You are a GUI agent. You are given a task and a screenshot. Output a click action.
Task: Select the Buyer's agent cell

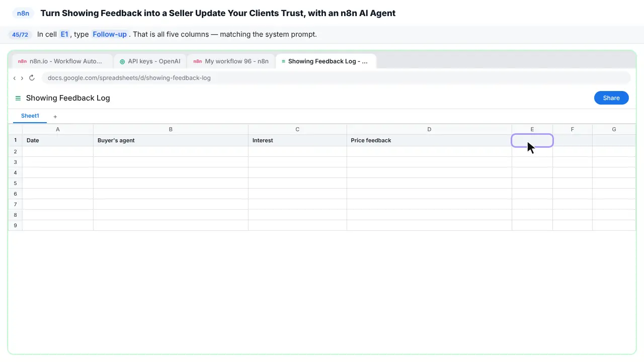(171, 141)
